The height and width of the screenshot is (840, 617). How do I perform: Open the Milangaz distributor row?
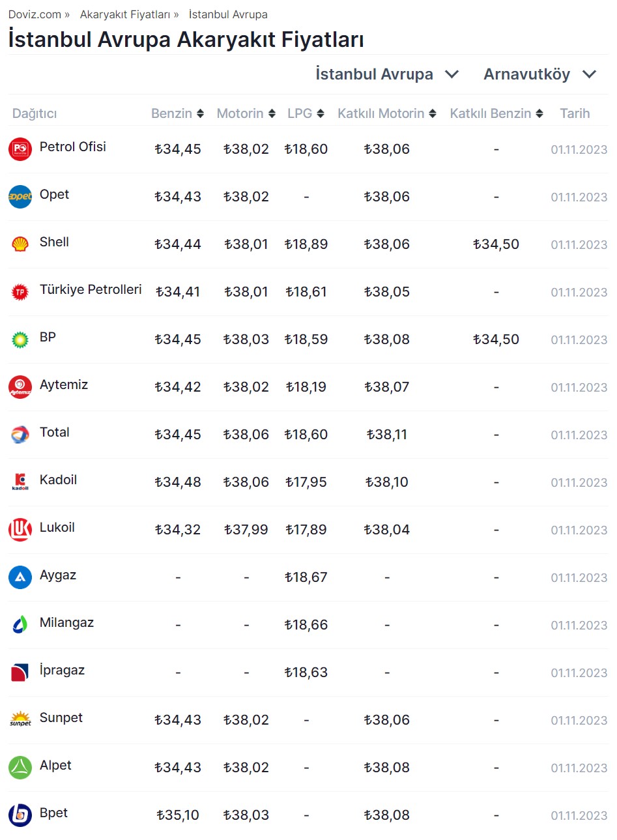click(x=66, y=622)
